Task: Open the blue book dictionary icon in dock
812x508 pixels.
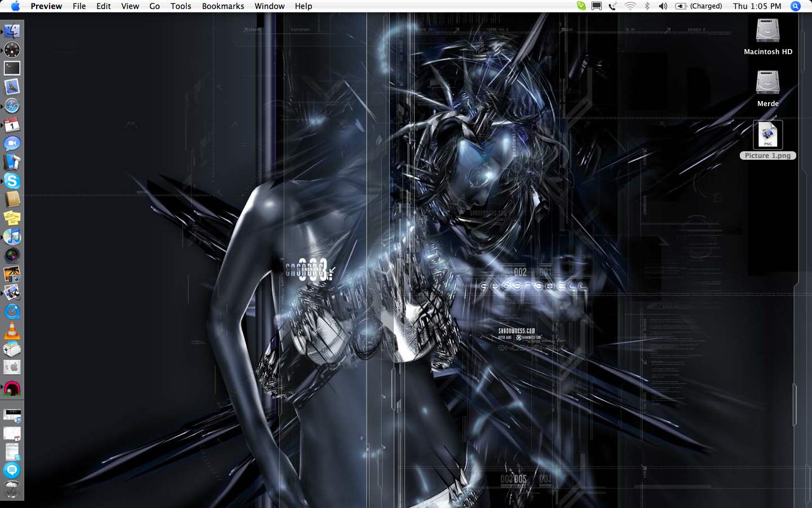Action: point(12,162)
